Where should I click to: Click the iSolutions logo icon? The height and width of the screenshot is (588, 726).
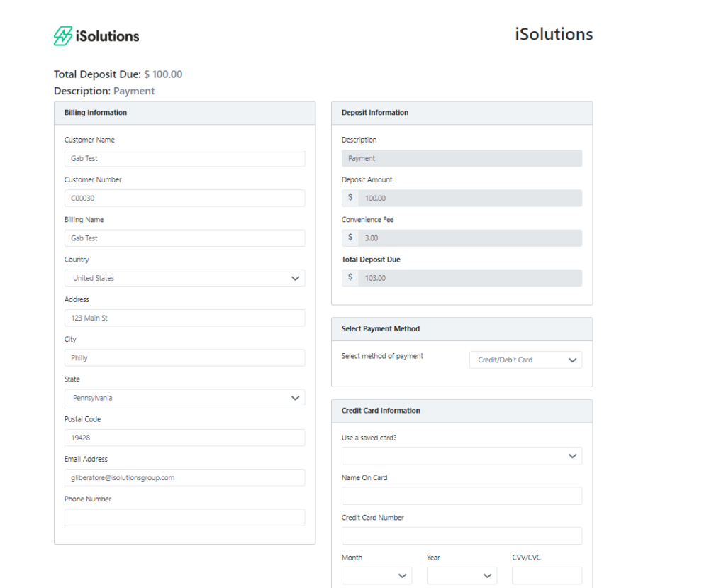pos(63,36)
